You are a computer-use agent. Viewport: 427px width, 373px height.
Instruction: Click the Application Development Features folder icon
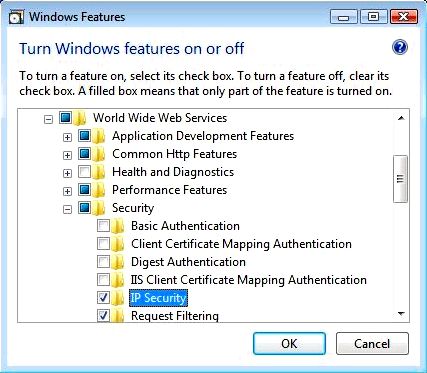(99, 136)
